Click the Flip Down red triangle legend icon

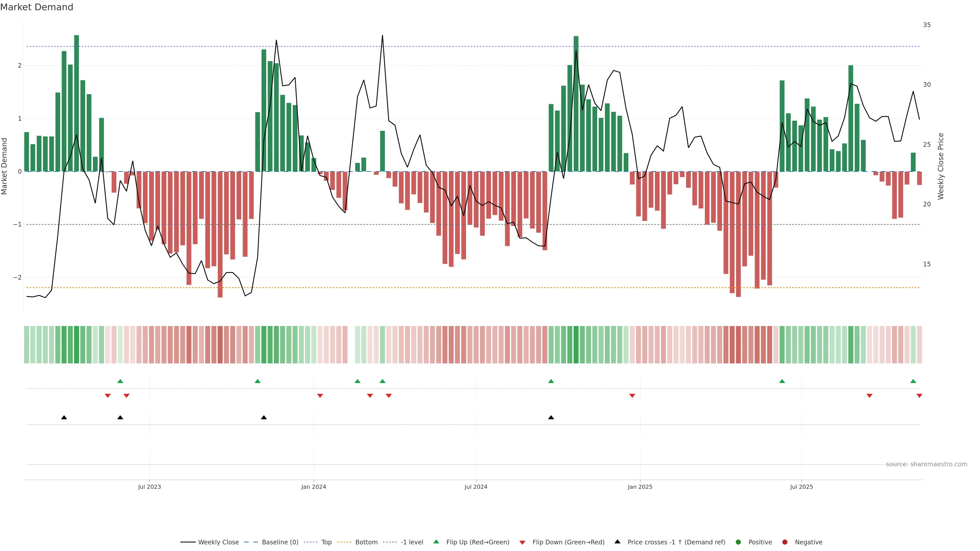522,542
